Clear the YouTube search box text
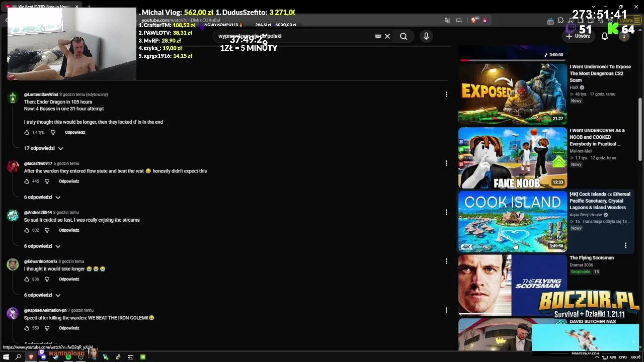The height and width of the screenshot is (362, 644). (x=387, y=36)
